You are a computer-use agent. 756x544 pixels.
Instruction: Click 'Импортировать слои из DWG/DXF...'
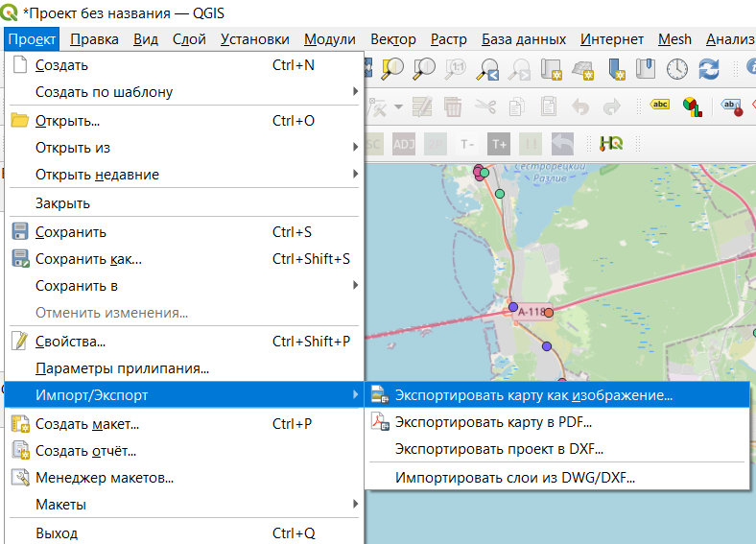point(515,477)
